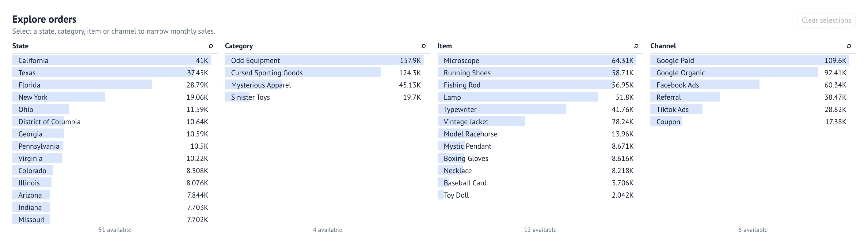Select the Tiktok Ads channel
Image resolution: width=868 pixels, height=249 pixels.
[749, 110]
